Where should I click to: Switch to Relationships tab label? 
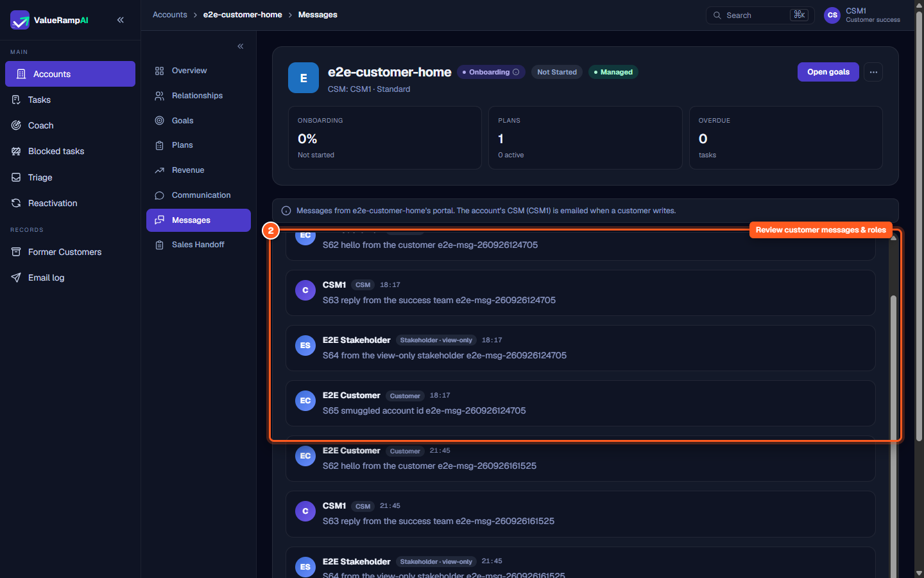197,96
